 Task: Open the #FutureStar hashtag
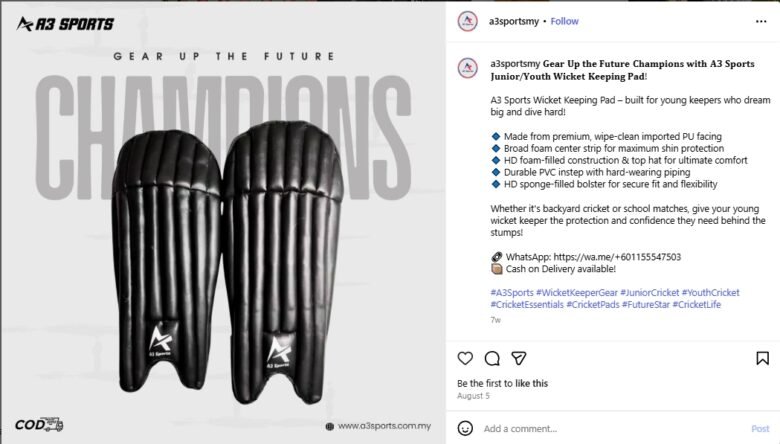click(645, 304)
